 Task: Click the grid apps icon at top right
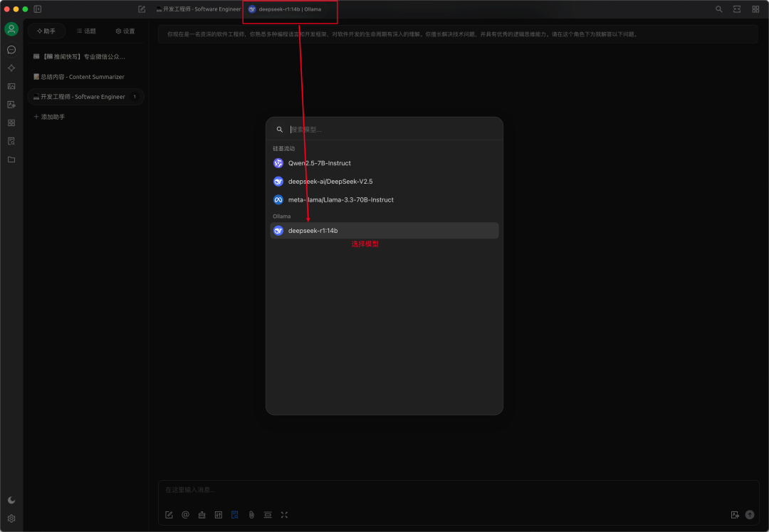coord(755,9)
